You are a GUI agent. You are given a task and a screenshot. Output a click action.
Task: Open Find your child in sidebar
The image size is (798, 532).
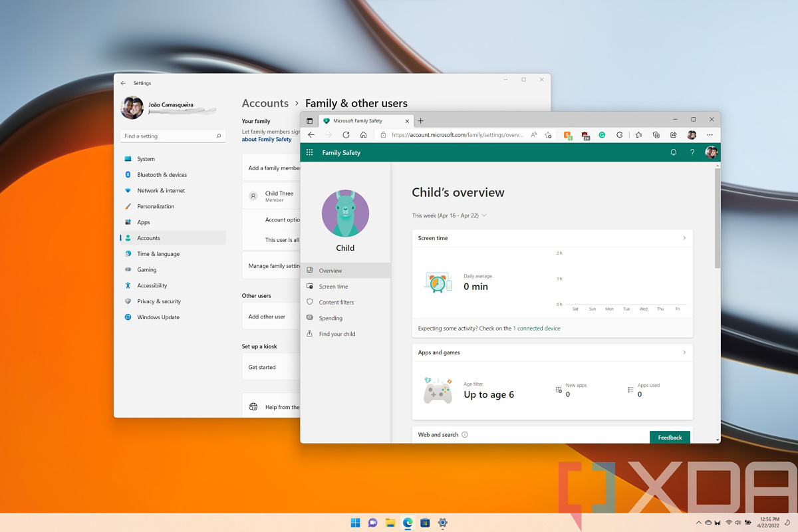click(x=345, y=334)
